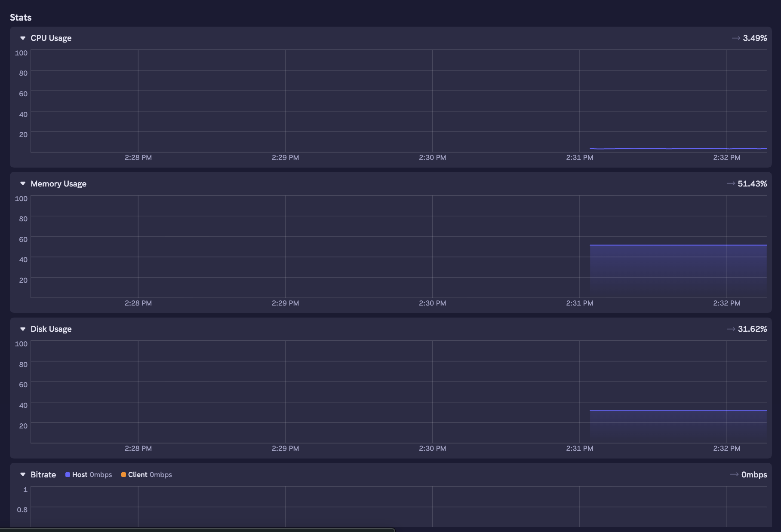Click the 3.49% CPU value

click(755, 38)
